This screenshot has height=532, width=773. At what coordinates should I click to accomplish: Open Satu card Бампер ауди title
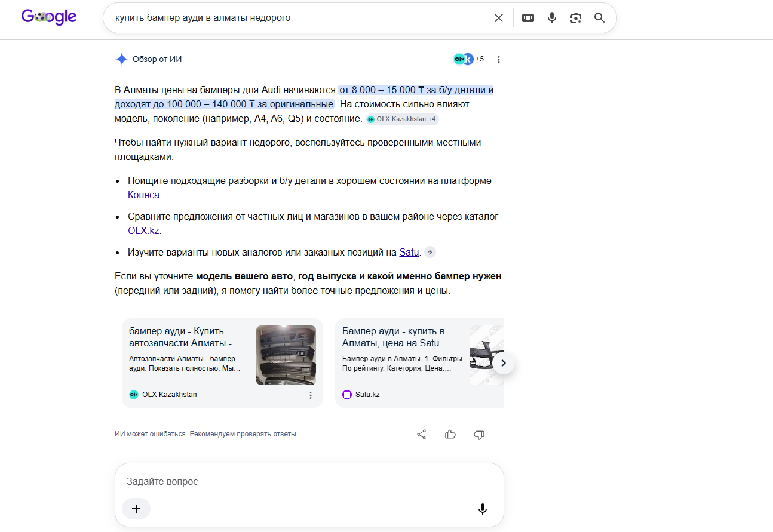pos(394,337)
